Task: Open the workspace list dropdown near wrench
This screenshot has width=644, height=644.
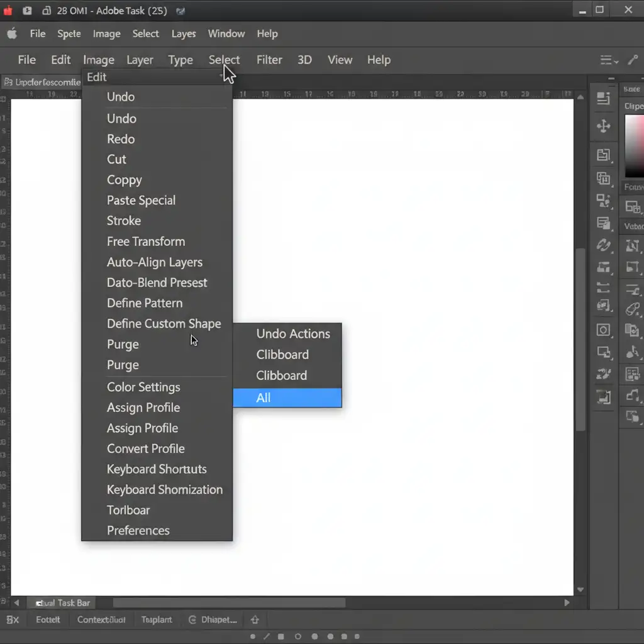Action: 609,60
